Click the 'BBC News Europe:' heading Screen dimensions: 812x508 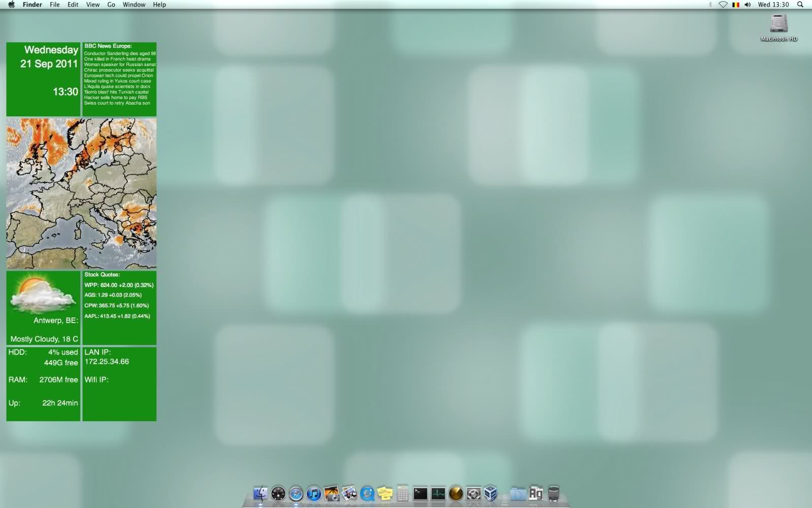coord(108,46)
